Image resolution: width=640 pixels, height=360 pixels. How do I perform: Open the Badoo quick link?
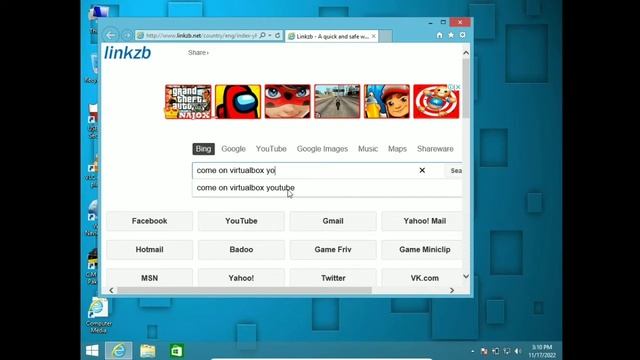click(x=241, y=249)
